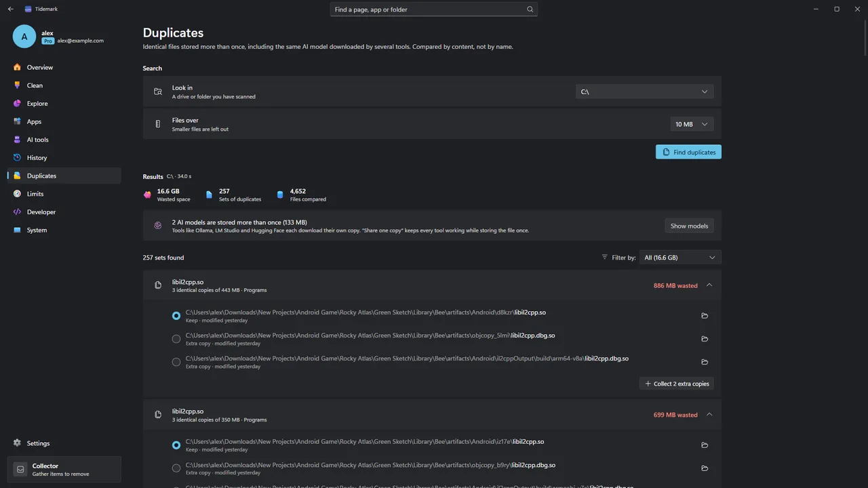Open AI tools sidebar icon
This screenshot has height=488, width=868.
coord(18,140)
